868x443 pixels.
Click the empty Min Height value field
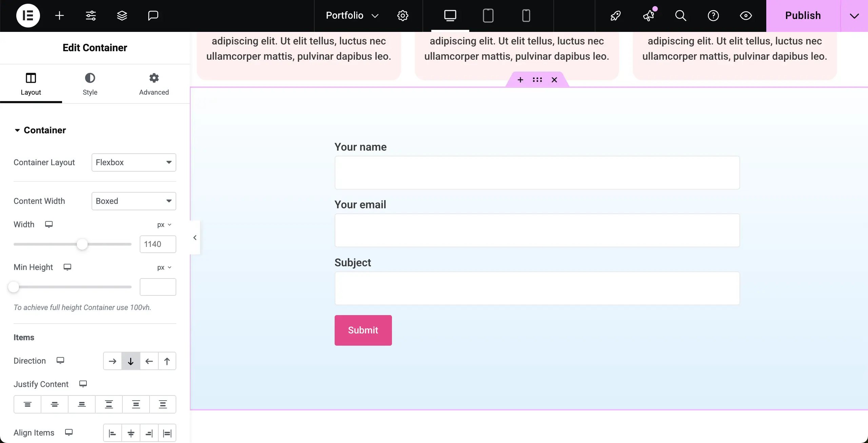[158, 287]
